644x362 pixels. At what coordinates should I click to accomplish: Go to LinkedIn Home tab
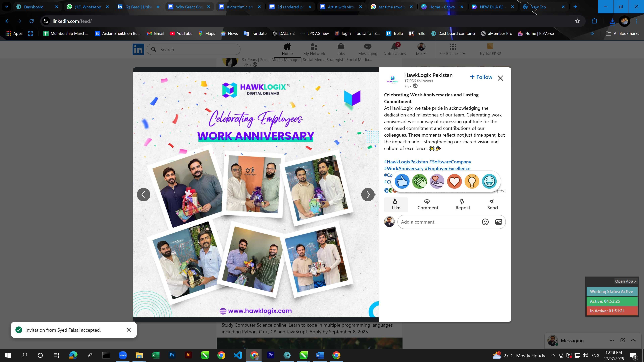(287, 49)
